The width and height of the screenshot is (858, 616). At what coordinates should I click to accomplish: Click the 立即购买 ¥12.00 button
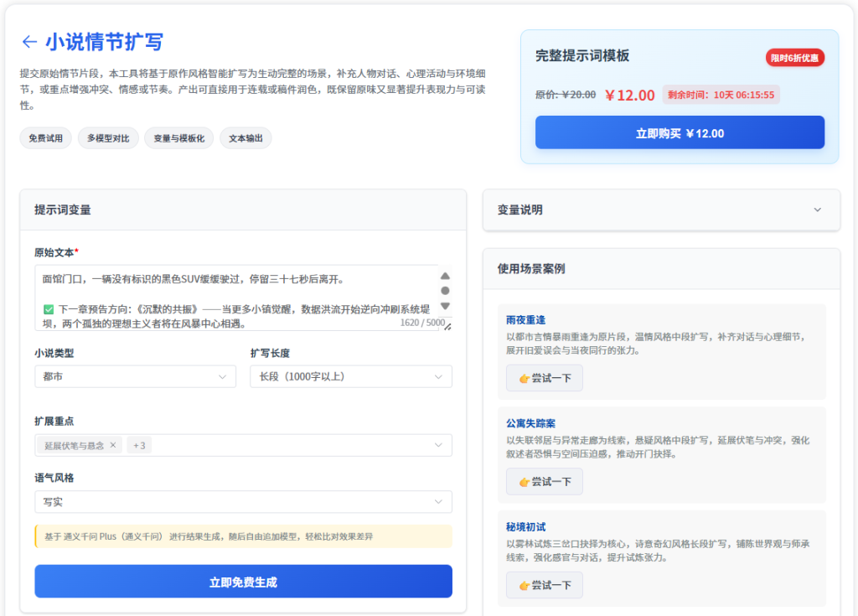680,133
